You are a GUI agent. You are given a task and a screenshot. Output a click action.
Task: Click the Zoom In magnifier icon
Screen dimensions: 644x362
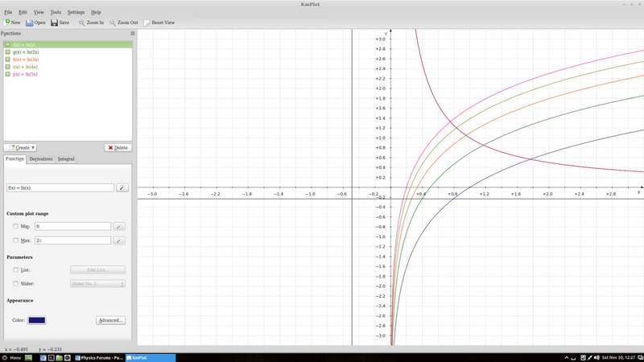pyautogui.click(x=81, y=23)
